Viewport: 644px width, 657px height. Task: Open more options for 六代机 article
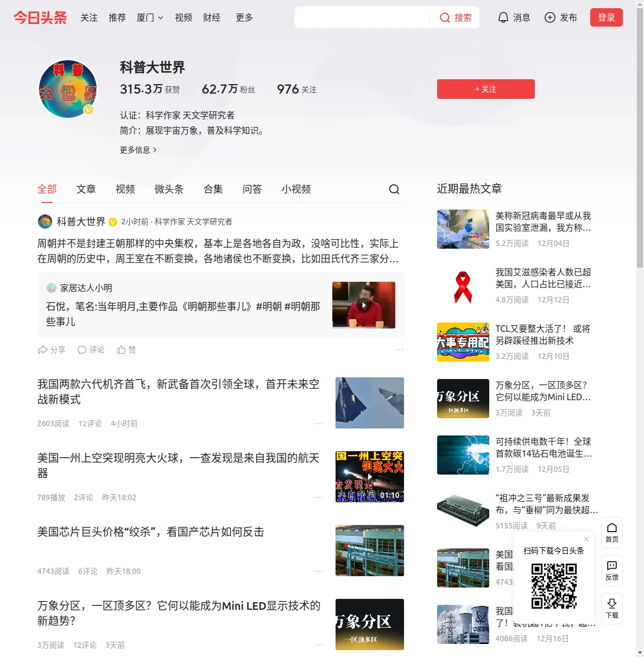pyautogui.click(x=319, y=424)
